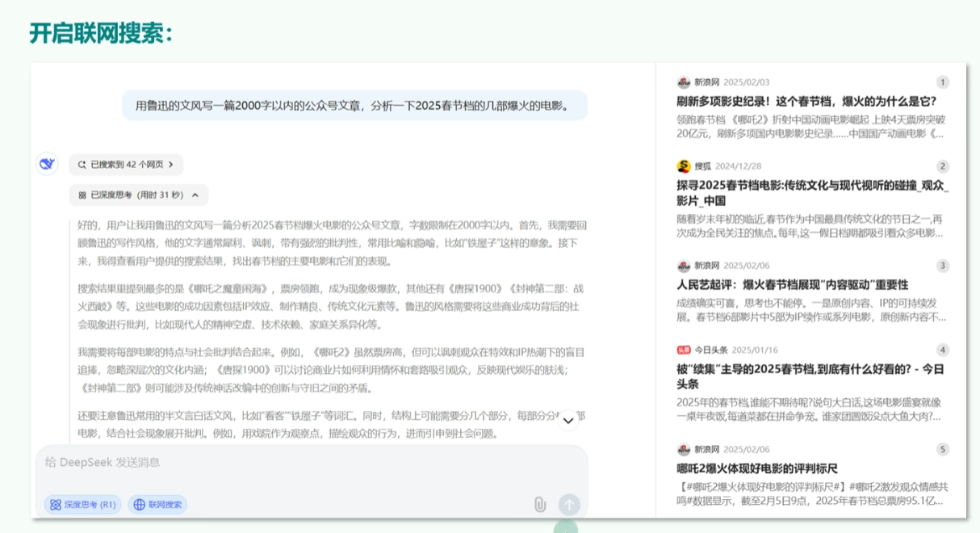Click the paperclip attach file icon
Screen dimensions: 980x533
point(540,505)
